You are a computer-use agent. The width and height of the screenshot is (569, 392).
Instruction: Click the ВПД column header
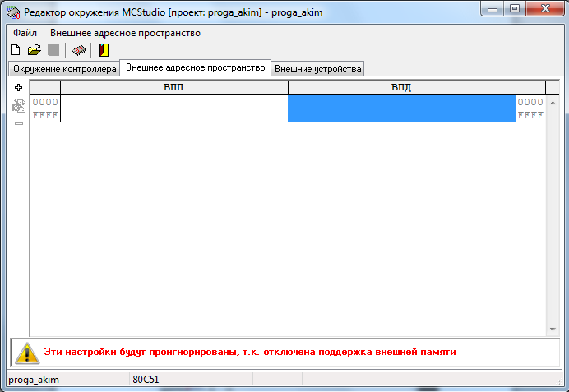(x=401, y=87)
